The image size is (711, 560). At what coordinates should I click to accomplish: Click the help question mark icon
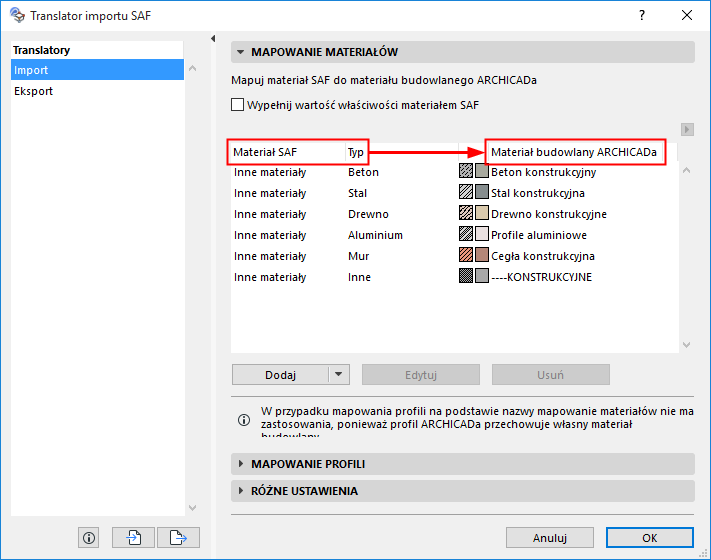pos(642,15)
